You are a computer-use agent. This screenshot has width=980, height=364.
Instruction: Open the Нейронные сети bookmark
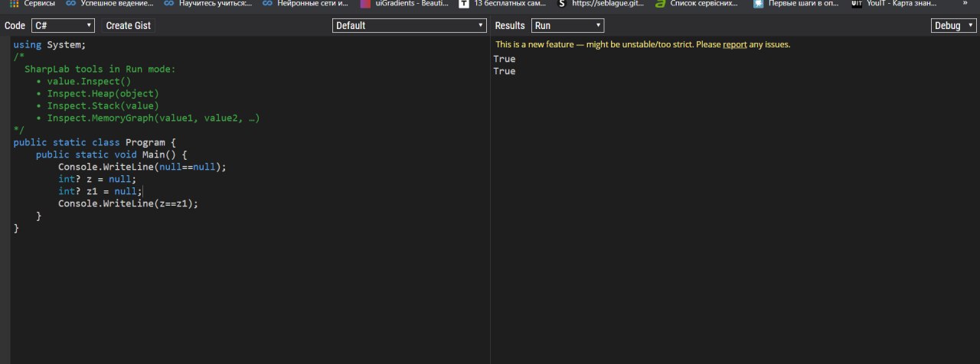[305, 4]
